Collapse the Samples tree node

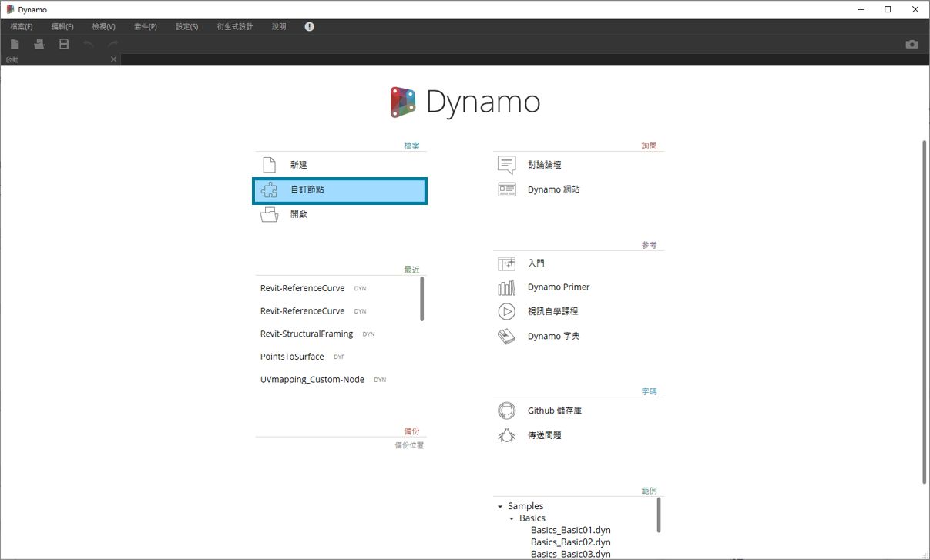(500, 507)
